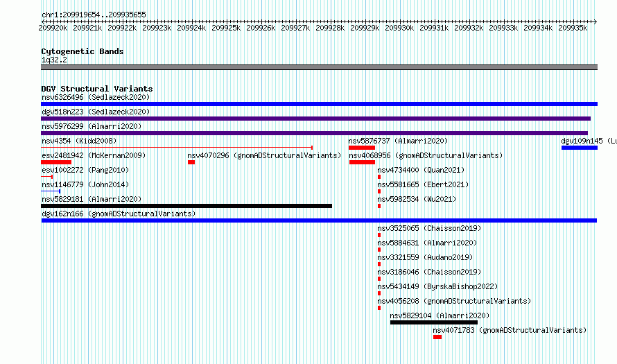The width and height of the screenshot is (617, 364).
Task: Click the short red esv1002272 line
Action: pyautogui.click(x=47, y=177)
